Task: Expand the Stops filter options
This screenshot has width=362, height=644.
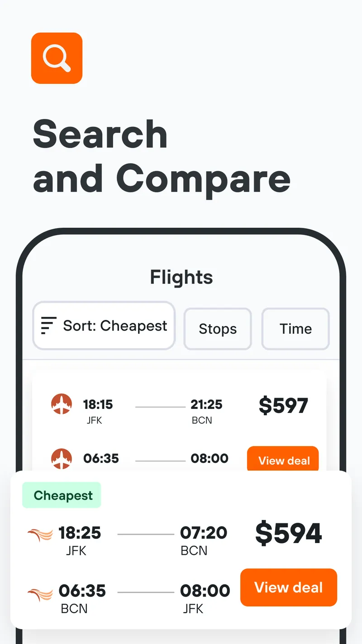Action: pos(218,329)
